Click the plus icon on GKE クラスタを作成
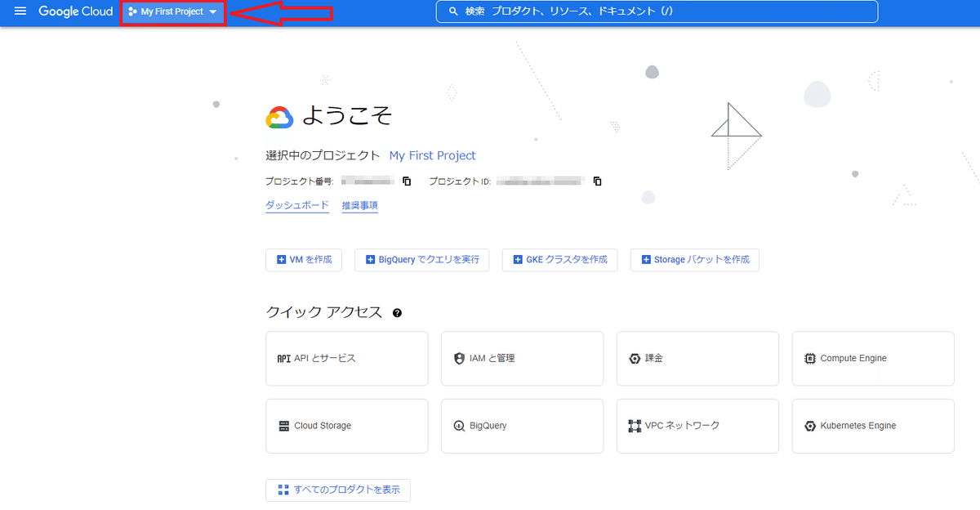 point(518,260)
